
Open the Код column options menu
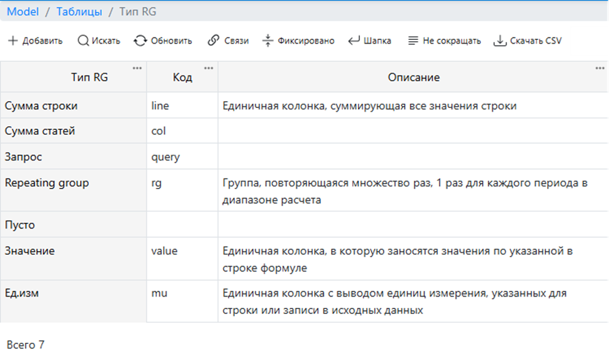pos(209,68)
